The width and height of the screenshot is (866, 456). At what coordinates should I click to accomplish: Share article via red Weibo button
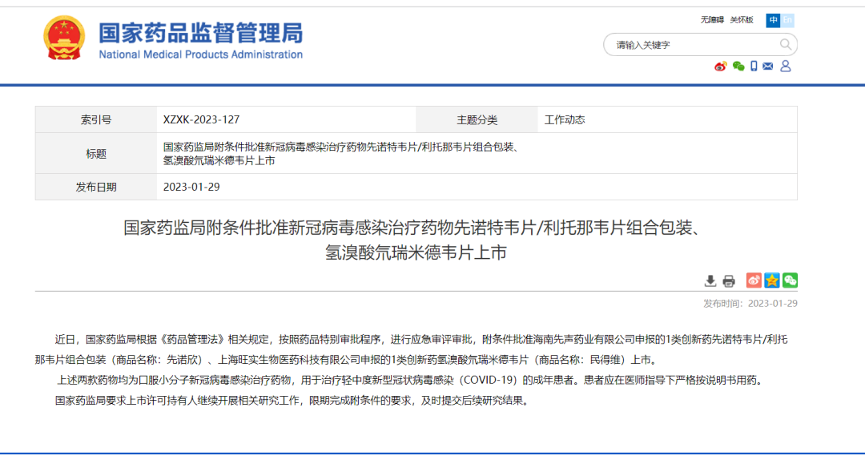click(754, 280)
